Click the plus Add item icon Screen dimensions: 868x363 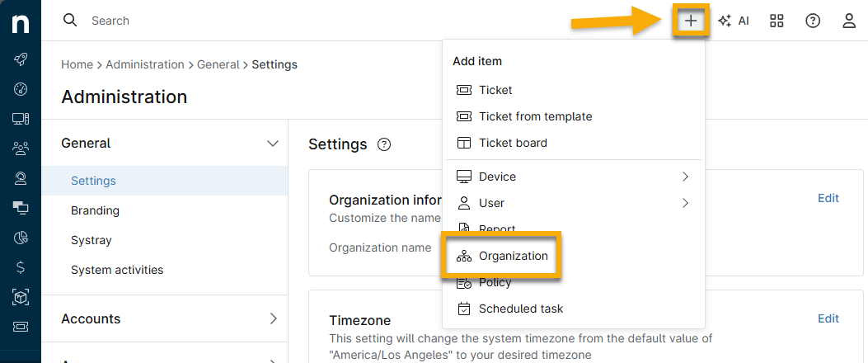tap(691, 21)
